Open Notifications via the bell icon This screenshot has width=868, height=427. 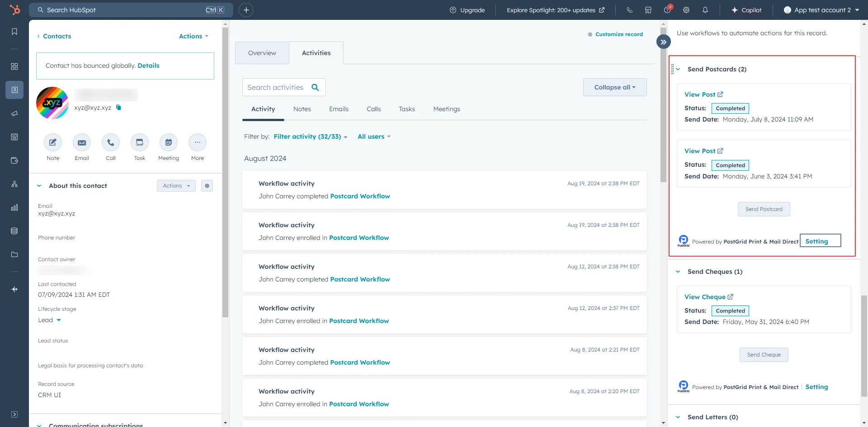pyautogui.click(x=705, y=9)
